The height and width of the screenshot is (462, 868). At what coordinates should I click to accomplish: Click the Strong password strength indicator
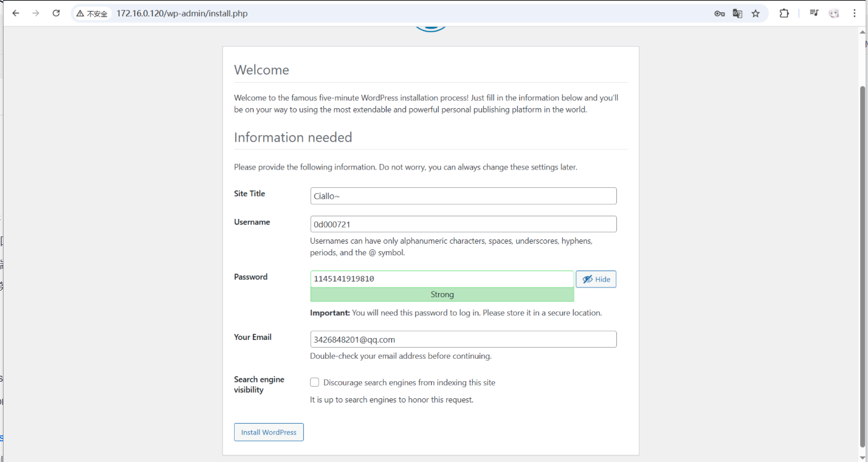[442, 294]
